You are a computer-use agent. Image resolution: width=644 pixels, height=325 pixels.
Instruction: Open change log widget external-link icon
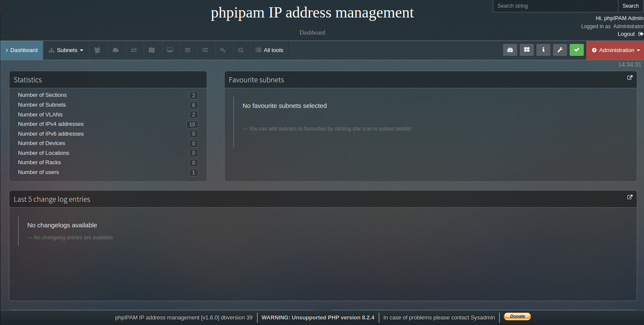[x=629, y=197]
